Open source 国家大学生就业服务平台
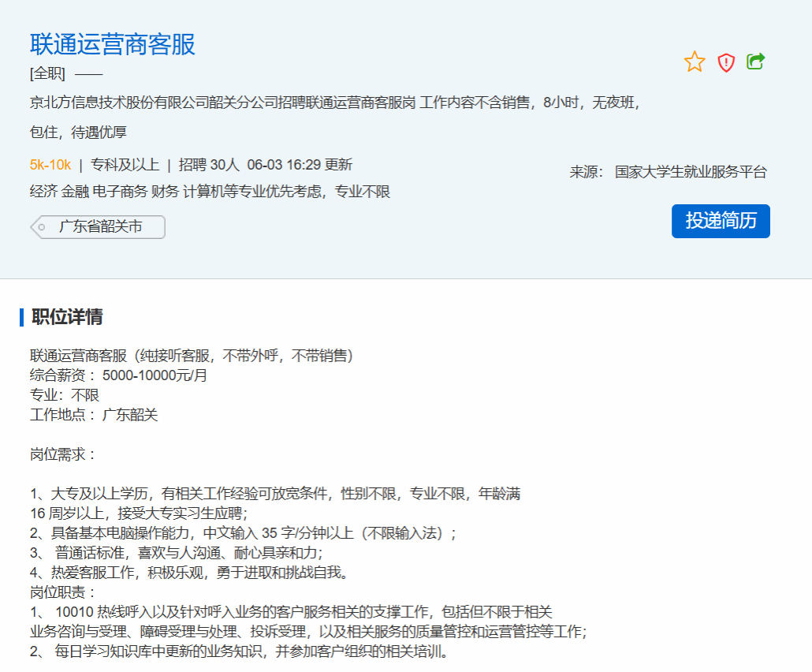The width and height of the screenshot is (812, 672). [691, 172]
